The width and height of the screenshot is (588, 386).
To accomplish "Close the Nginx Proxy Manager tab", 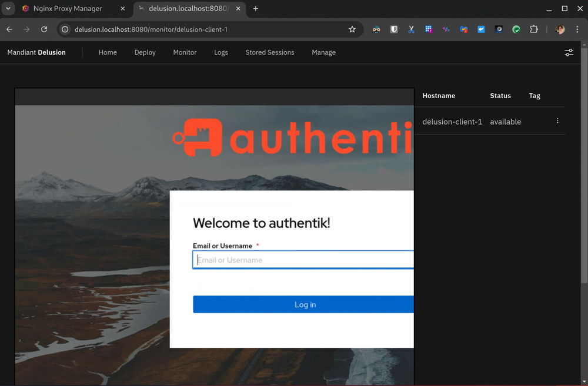I will point(123,8).
